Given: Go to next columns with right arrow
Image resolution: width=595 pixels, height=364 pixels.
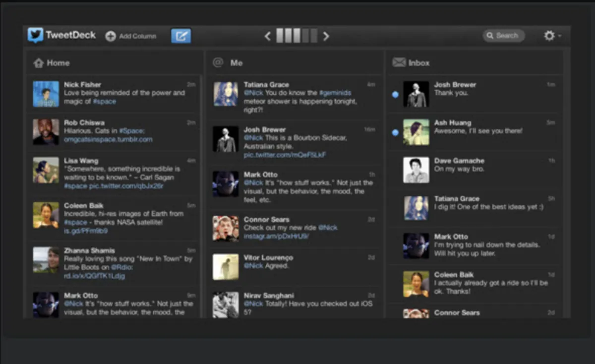Looking at the screenshot, I should [326, 36].
